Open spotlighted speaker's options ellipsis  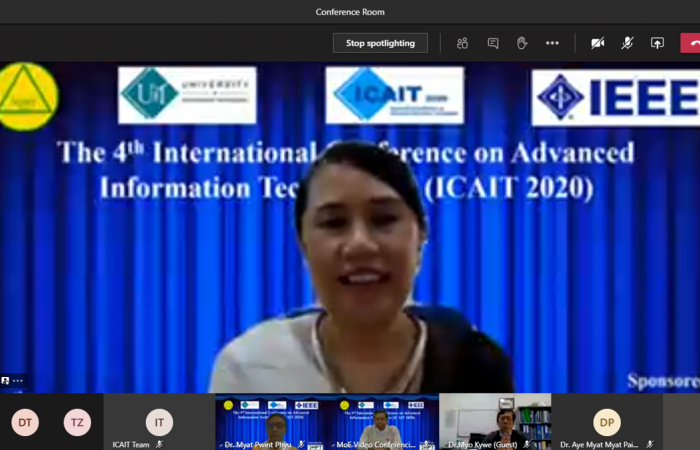18,381
